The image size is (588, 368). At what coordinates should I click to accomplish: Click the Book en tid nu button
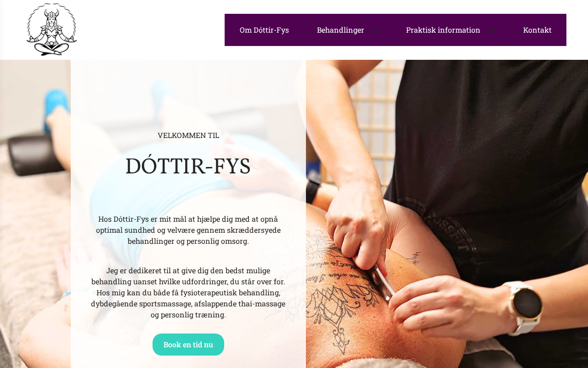pos(188,345)
